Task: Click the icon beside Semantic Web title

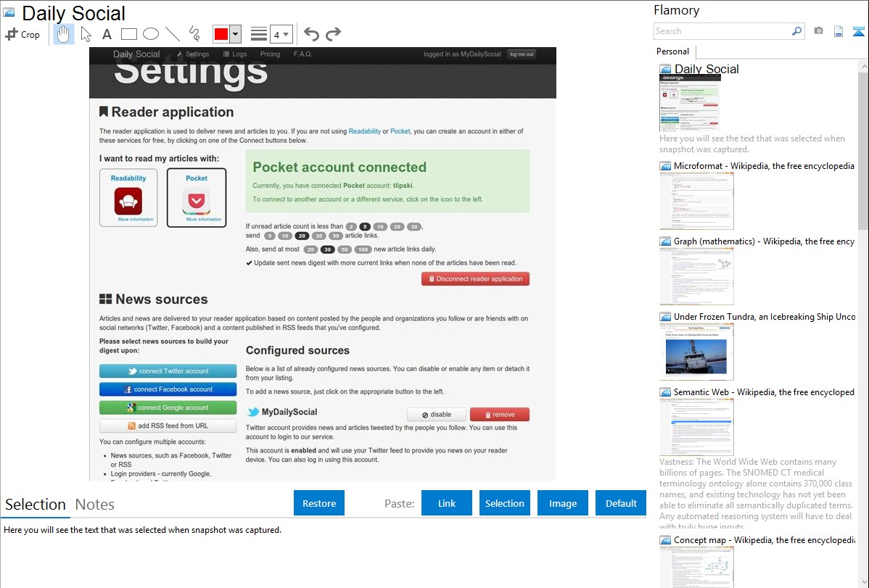Action: click(665, 392)
